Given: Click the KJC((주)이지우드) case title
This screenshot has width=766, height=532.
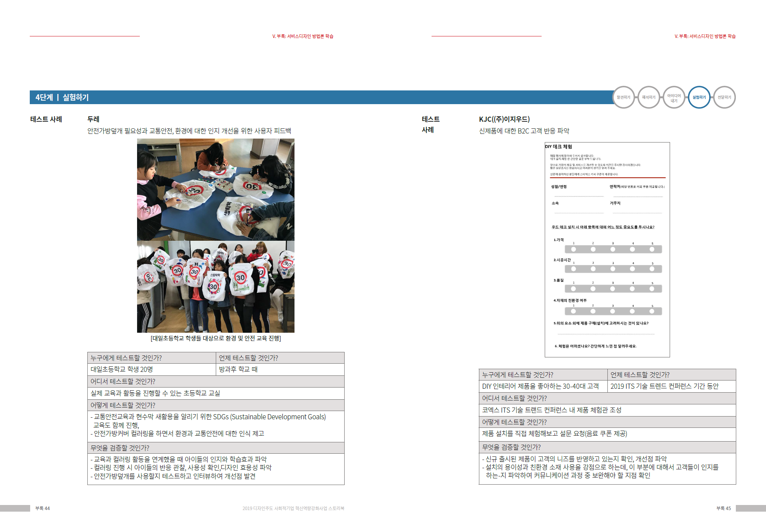Looking at the screenshot, I should pyautogui.click(x=504, y=119).
